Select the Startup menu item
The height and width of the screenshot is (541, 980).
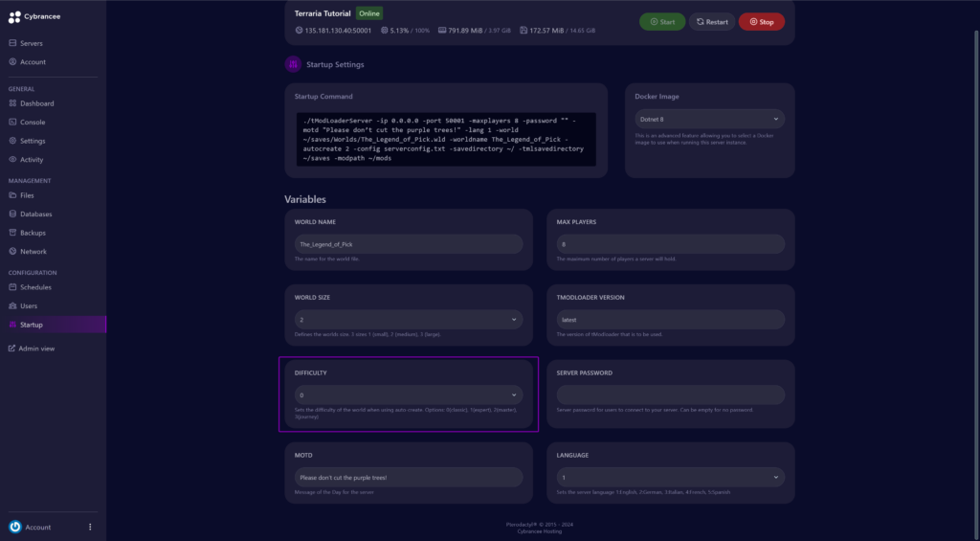click(54, 325)
